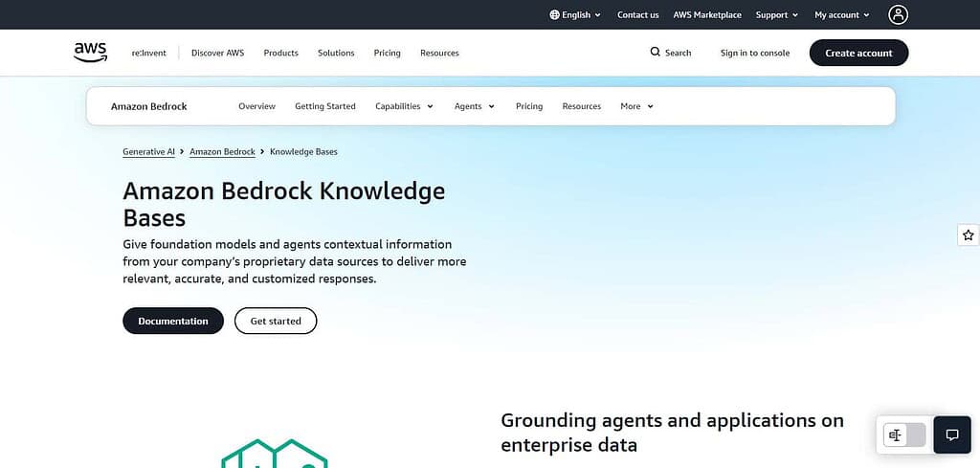Open AWS Marketplace link
The image size is (980, 468).
click(x=707, y=15)
